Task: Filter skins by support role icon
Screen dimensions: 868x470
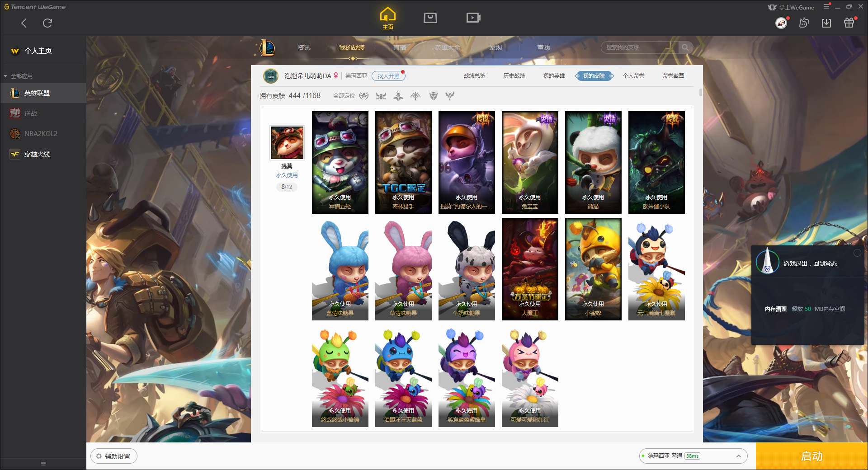Action: tap(450, 96)
